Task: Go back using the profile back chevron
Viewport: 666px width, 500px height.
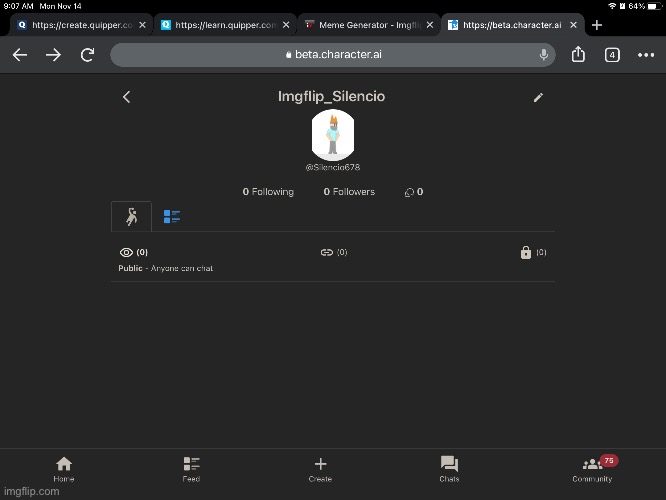Action: coord(126,97)
